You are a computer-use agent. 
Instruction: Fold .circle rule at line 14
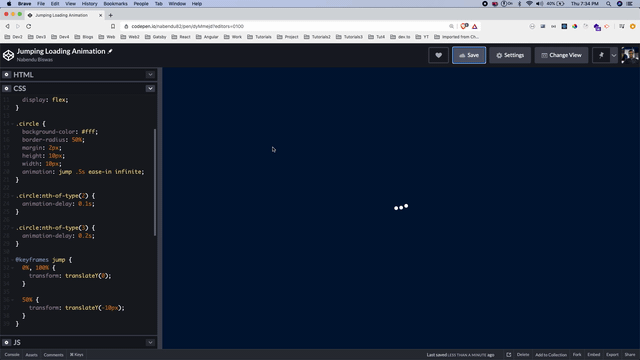click(x=12, y=124)
